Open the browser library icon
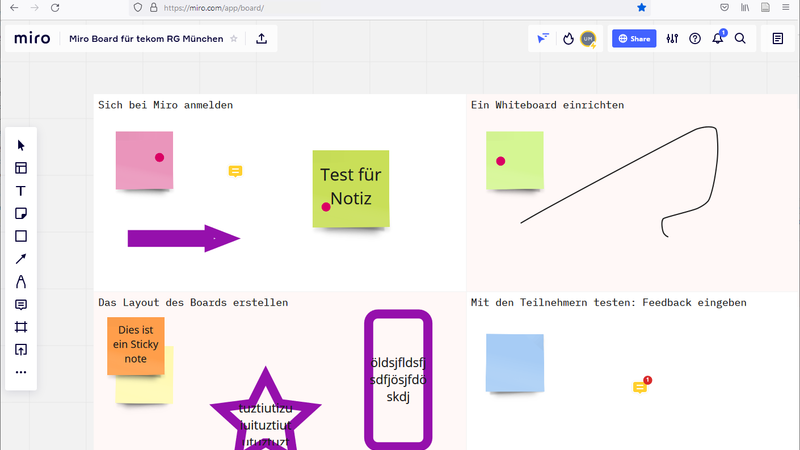 tap(745, 8)
